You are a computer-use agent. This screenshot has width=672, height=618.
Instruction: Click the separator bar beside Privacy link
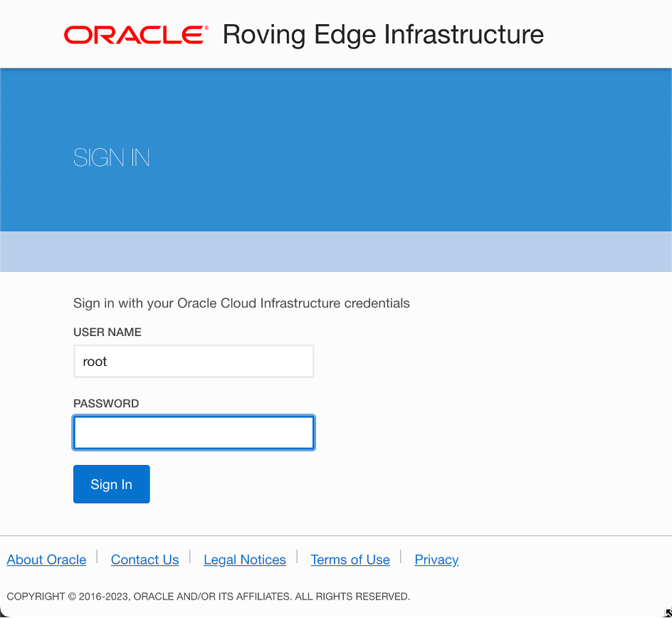click(401, 557)
